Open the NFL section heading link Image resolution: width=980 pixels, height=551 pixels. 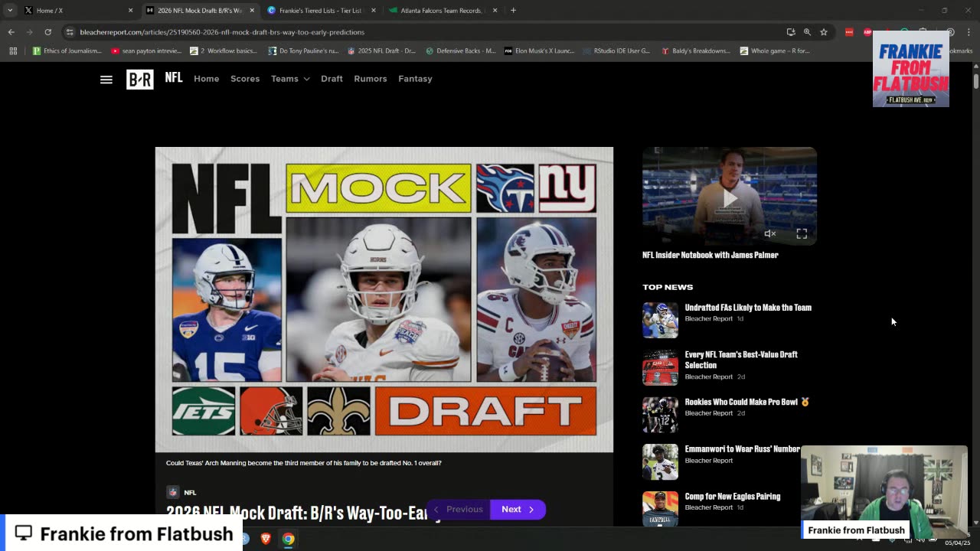174,78
